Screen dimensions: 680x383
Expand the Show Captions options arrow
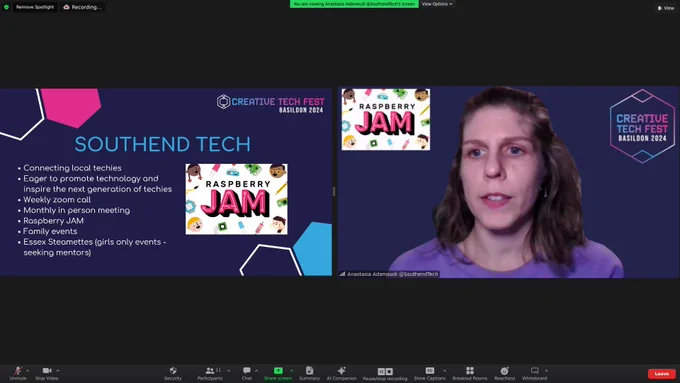(x=445, y=370)
